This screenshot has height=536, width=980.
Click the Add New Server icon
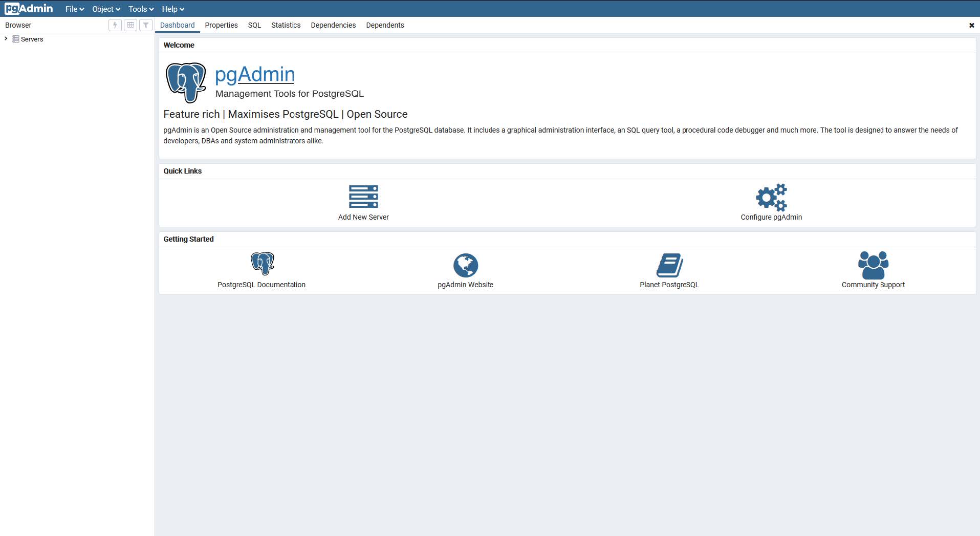pos(363,197)
